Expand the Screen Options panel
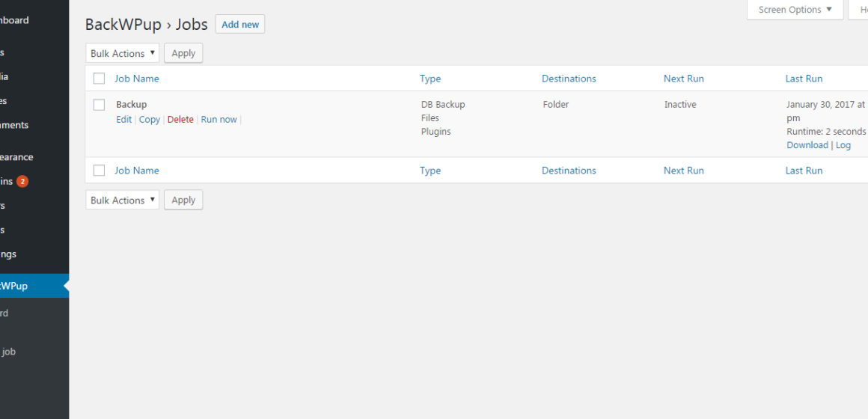This screenshot has height=419, width=868. point(795,10)
